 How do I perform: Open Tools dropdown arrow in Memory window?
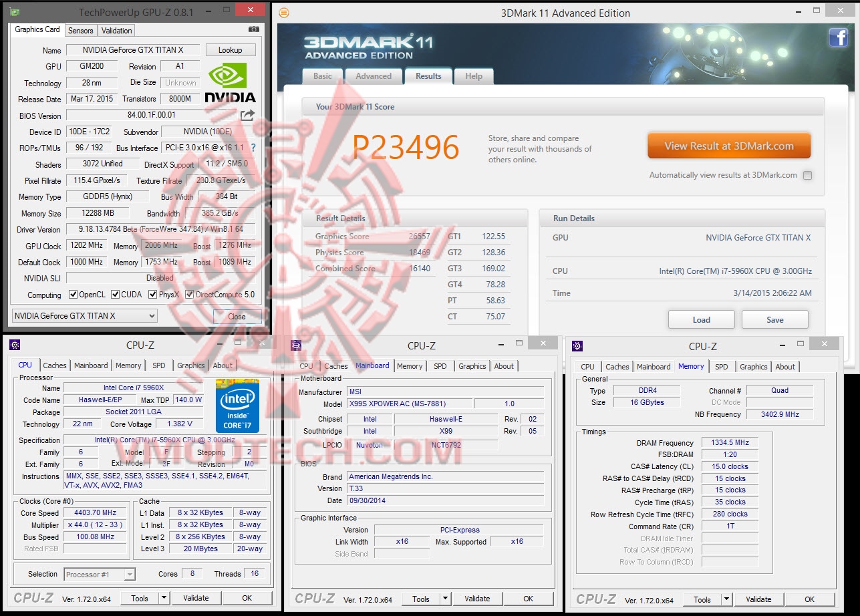click(726, 599)
